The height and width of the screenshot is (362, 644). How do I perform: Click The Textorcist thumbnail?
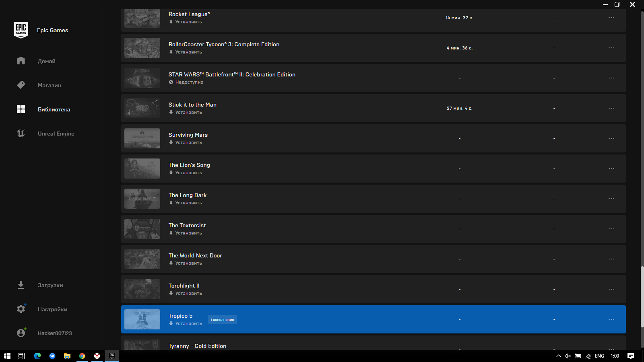[x=142, y=229]
